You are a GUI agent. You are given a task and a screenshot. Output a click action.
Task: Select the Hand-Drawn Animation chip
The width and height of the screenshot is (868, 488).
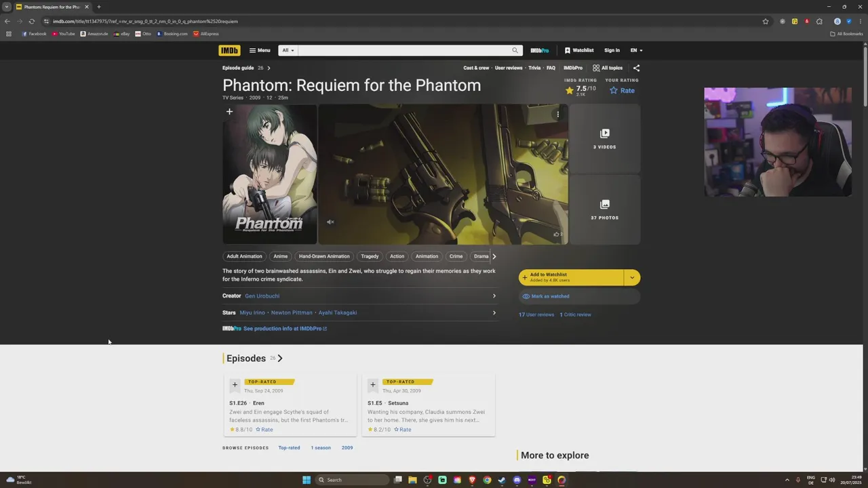click(324, 256)
